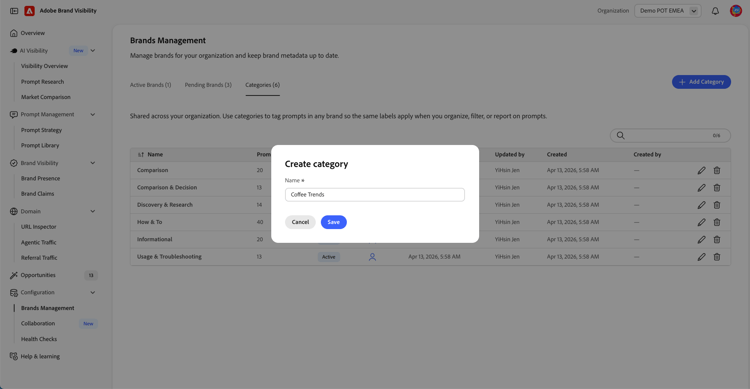Collapse the Domain section
The height and width of the screenshot is (389, 750).
[x=93, y=211]
